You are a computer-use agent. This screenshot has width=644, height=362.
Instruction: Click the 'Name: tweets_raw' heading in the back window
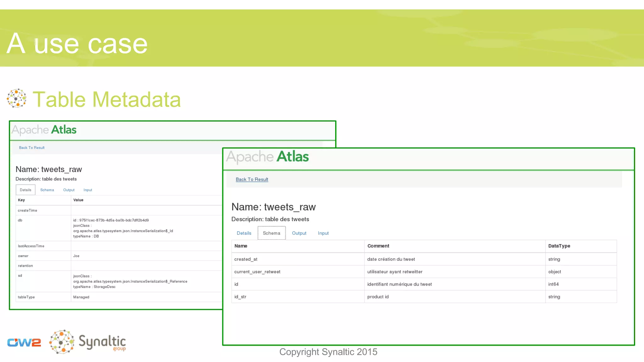click(49, 169)
